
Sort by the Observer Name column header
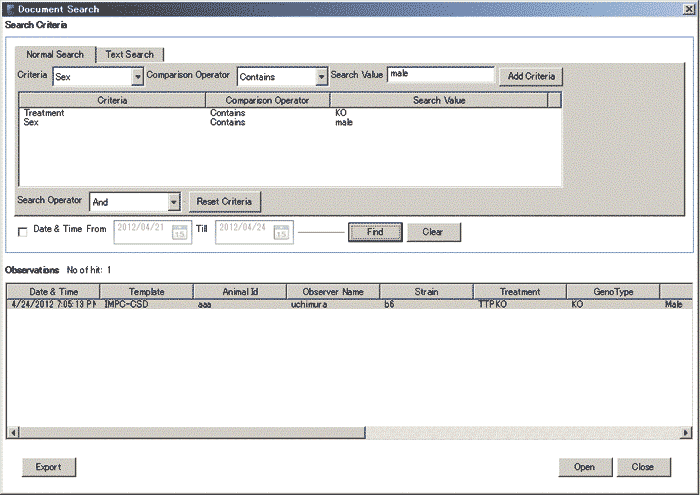tap(333, 292)
